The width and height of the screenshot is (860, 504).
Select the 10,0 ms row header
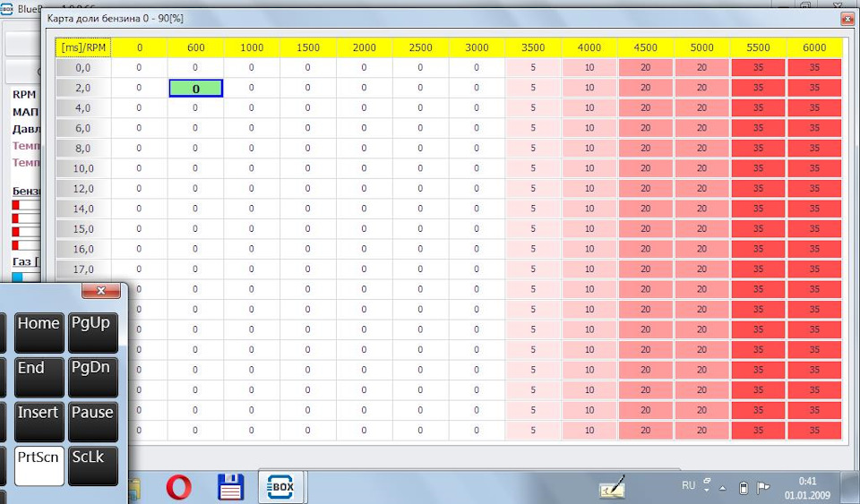83,168
